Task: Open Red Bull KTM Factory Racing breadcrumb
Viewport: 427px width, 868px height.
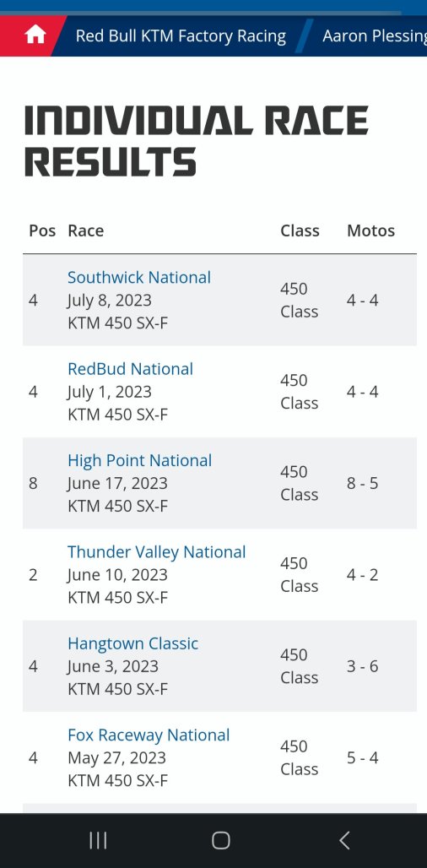Action: (181, 36)
